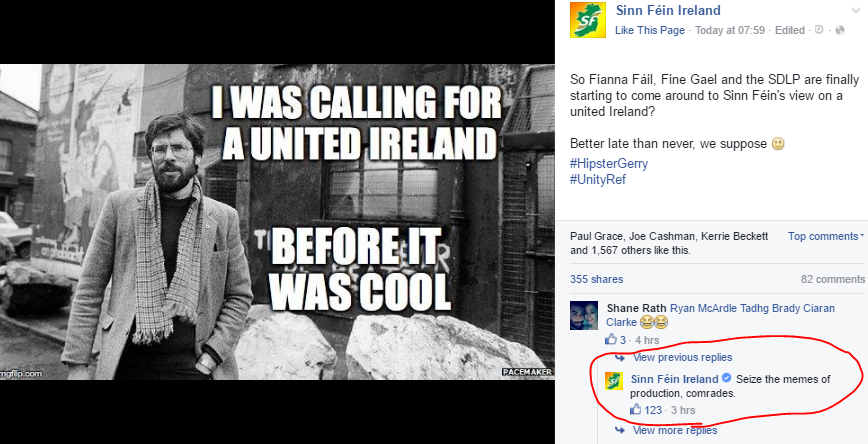Like Shane Rath's comment thumbs-up icon
Screen dimensions: 868x444
pos(611,339)
